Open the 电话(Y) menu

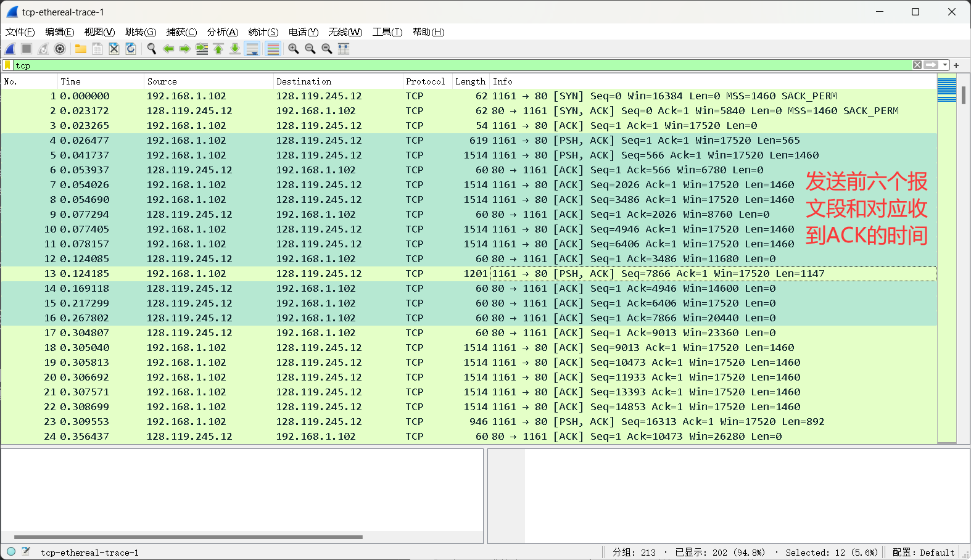304,32
